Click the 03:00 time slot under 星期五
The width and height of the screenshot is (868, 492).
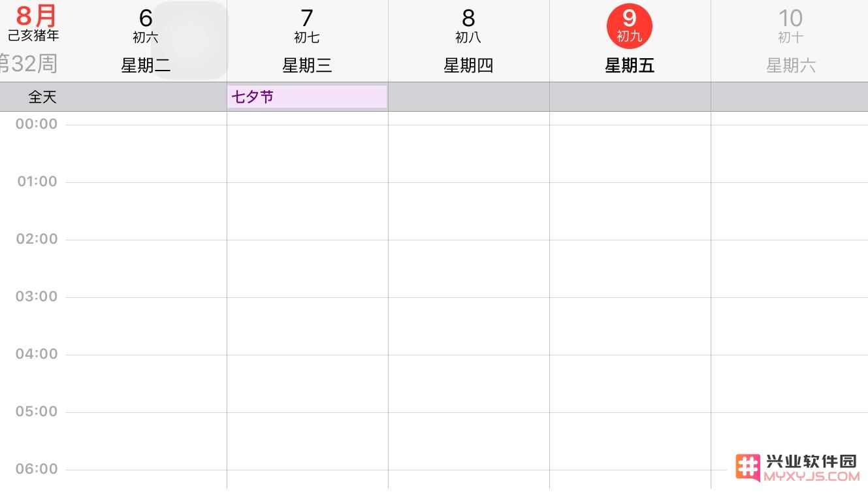point(630,326)
